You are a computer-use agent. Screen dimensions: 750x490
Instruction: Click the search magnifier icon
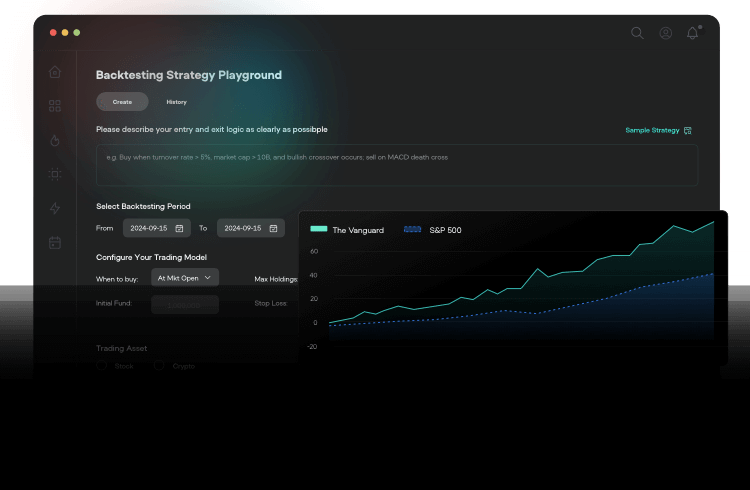tap(637, 33)
